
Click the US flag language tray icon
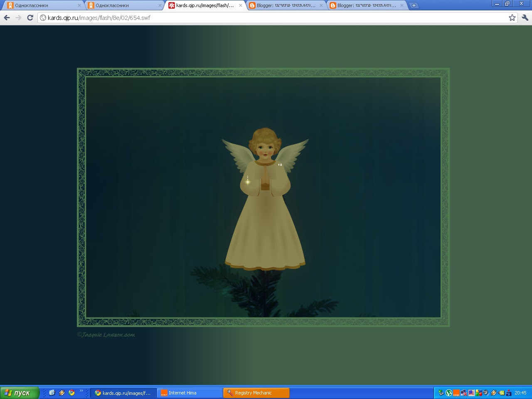(x=471, y=393)
